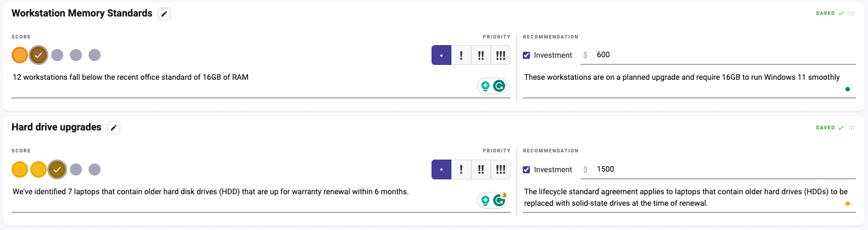Grab the drag handle beside Workstation Memory SAVED
Screen dimensions: 868x230
coord(852,14)
